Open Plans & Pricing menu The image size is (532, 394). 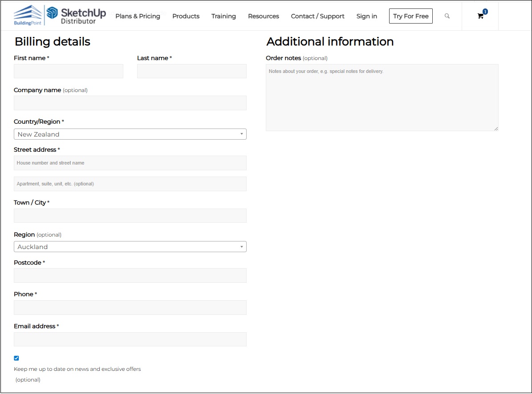138,16
